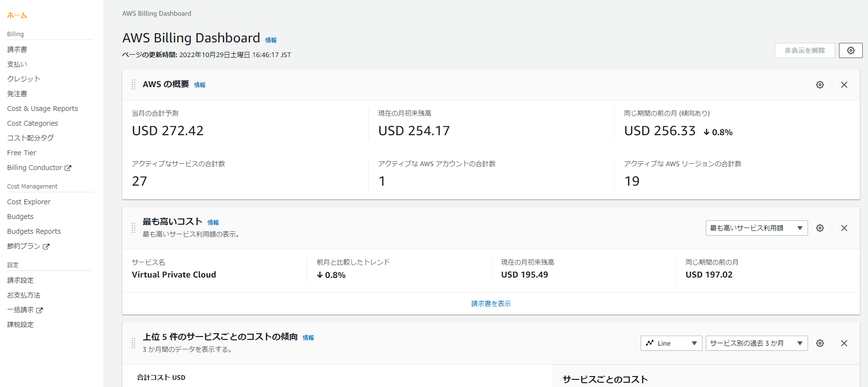Open 課税設定 in the sidebar
The width and height of the screenshot is (868, 387).
click(x=20, y=325)
